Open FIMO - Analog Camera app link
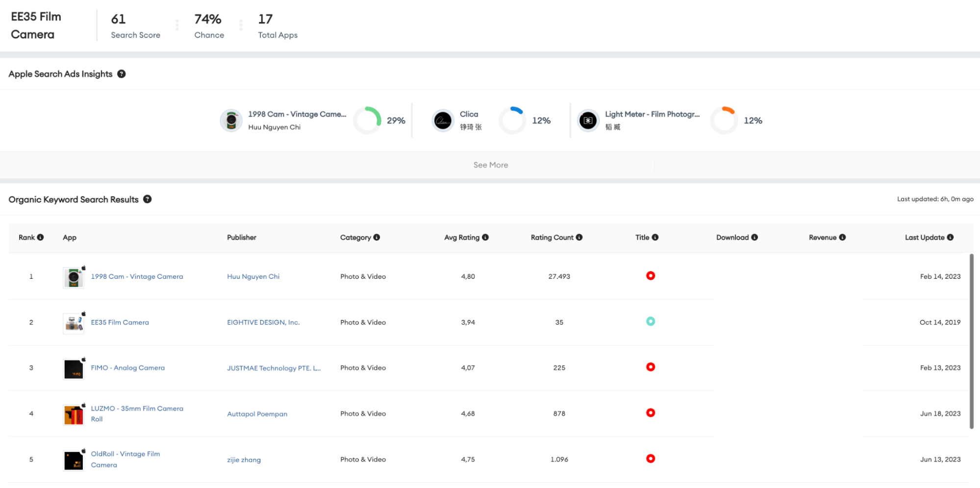The height and width of the screenshot is (488, 980). click(x=127, y=368)
